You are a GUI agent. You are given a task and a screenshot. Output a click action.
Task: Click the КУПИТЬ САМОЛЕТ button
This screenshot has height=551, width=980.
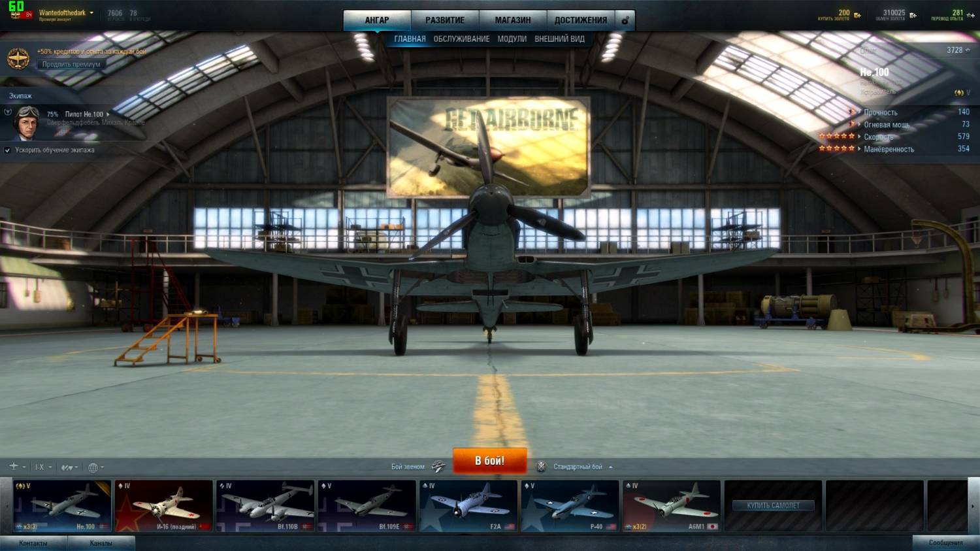coord(773,505)
